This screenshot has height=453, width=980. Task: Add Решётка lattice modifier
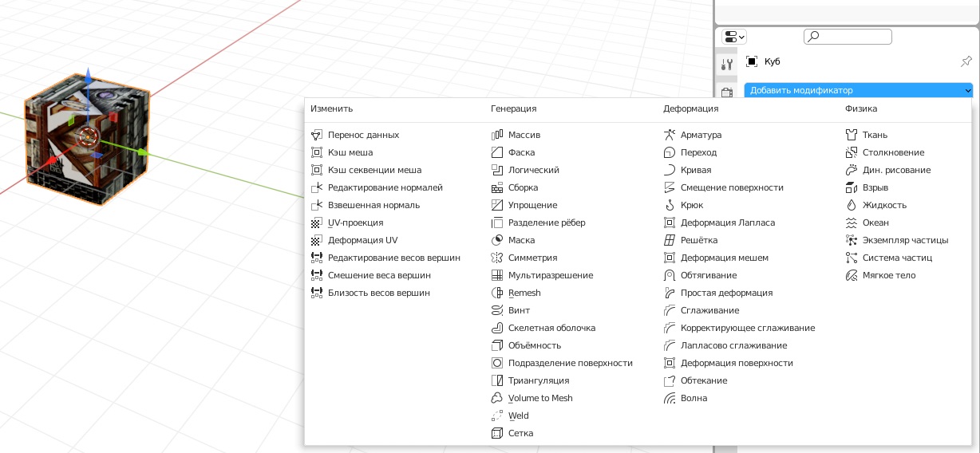690,240
